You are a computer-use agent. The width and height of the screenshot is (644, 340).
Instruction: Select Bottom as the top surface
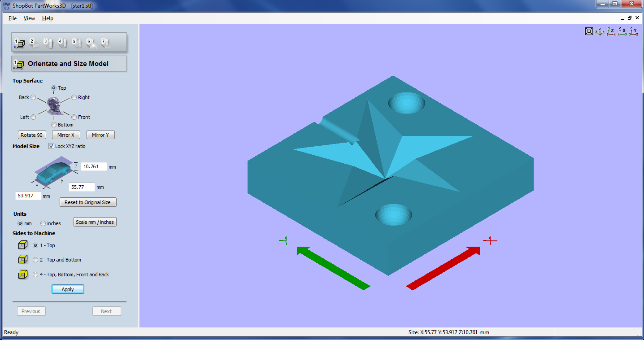54,125
